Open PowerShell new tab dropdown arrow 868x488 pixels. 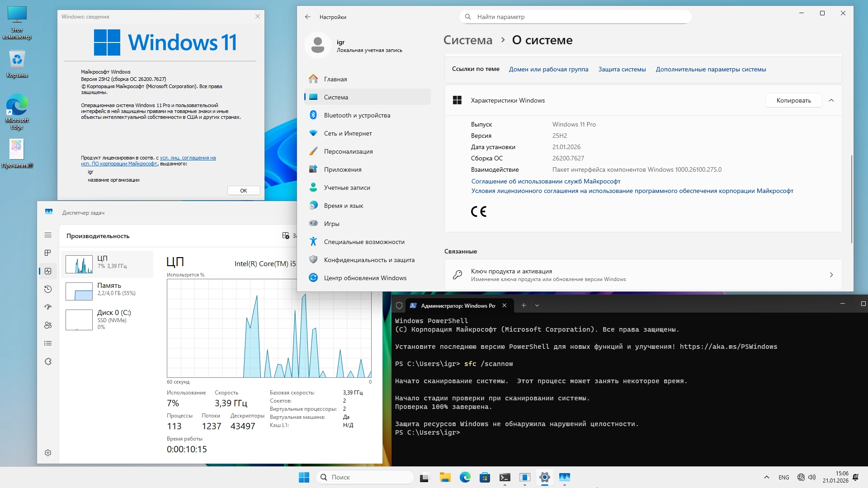(537, 305)
